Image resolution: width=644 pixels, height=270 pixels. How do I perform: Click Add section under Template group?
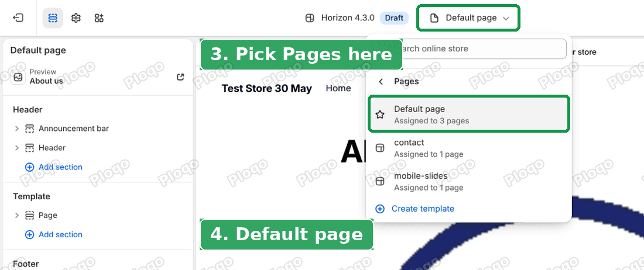(60, 235)
